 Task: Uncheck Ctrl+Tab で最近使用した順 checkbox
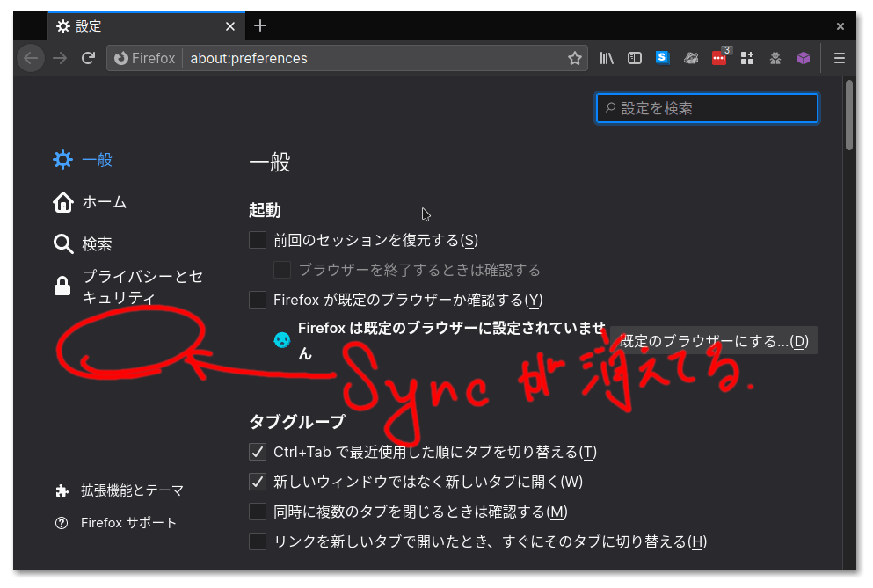click(258, 452)
